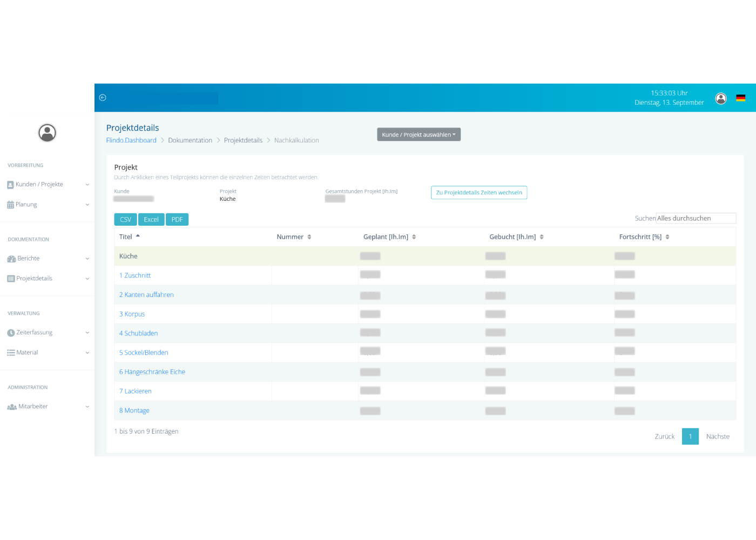Screen dimensions: 756x540
Task: Click the Küche summary row title
Action: click(129, 256)
